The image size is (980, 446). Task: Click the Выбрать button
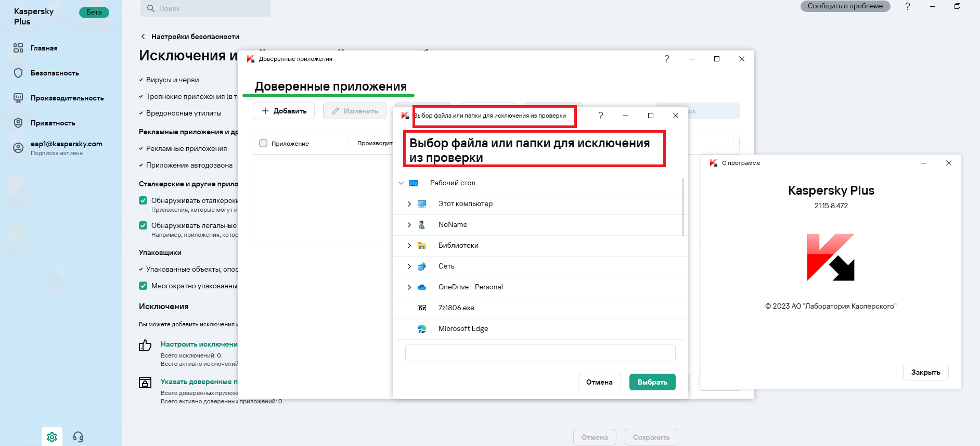point(652,382)
